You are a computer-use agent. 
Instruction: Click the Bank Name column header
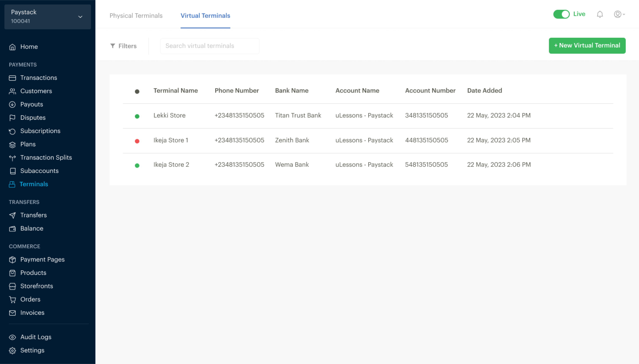[x=292, y=90]
